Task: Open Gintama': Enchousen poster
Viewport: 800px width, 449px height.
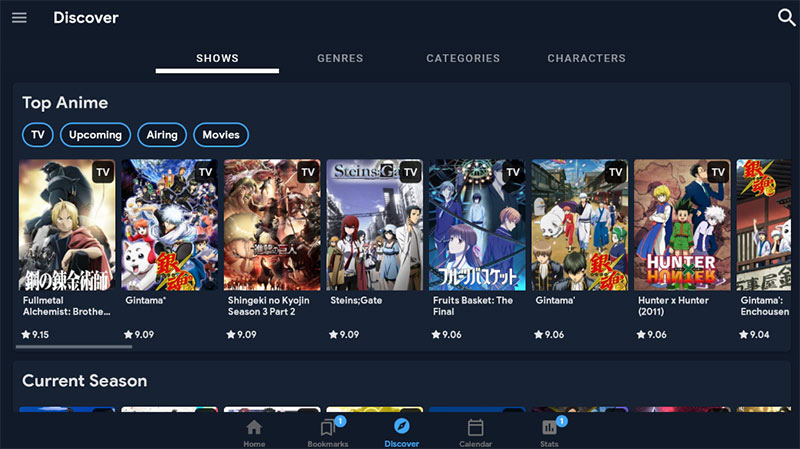Action: tap(764, 225)
